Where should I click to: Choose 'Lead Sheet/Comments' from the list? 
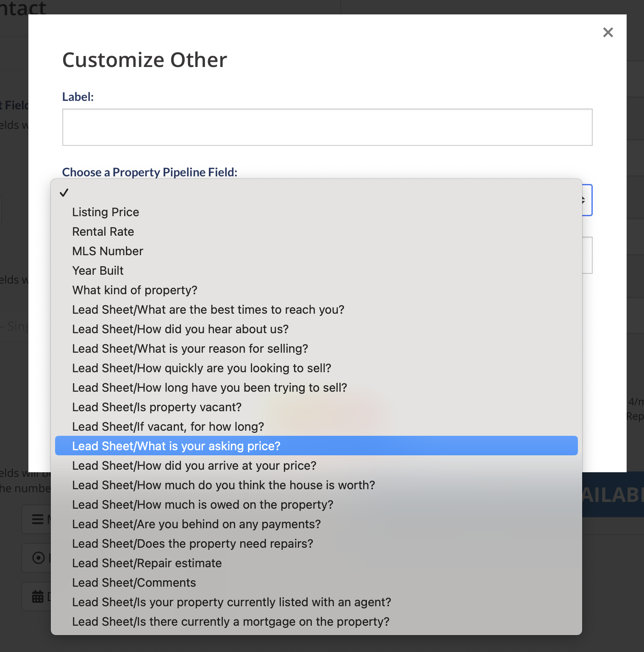(134, 582)
